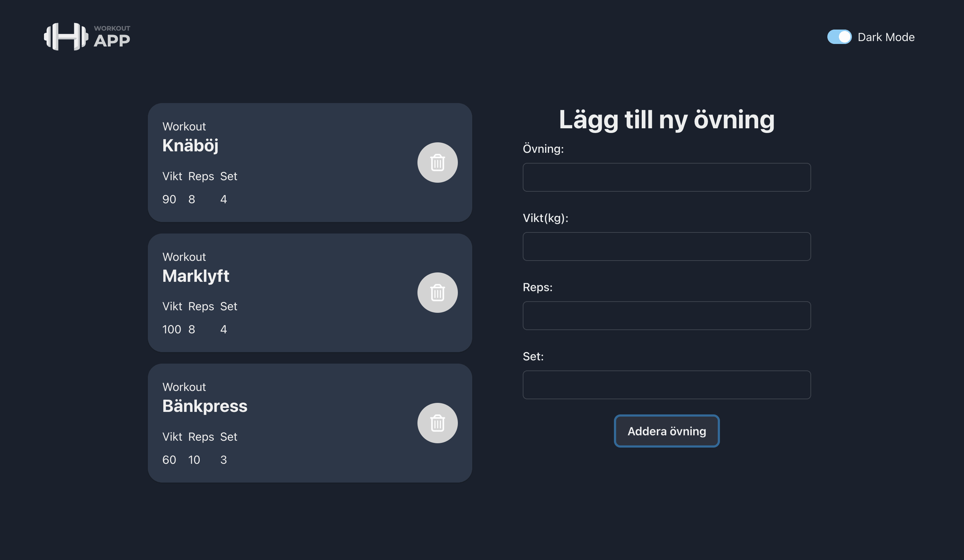Screen dimensions: 964x560
Task: Select the Bänkpress workout title
Action: [x=205, y=406]
